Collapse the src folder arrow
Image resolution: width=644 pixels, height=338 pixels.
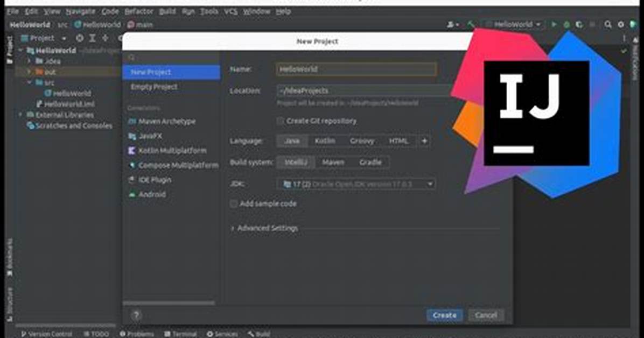(x=29, y=82)
